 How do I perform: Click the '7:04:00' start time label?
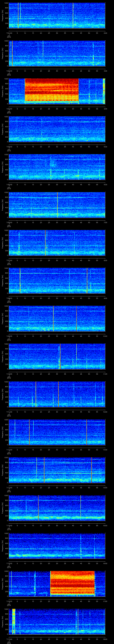click(9, 147)
